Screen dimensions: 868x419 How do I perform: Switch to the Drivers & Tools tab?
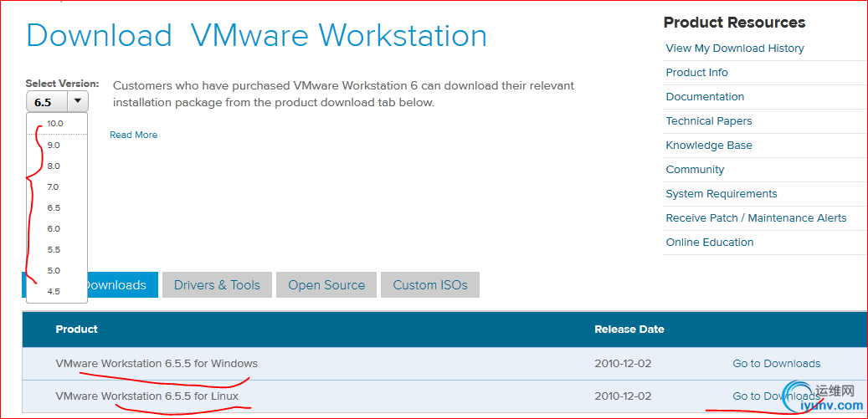click(217, 285)
